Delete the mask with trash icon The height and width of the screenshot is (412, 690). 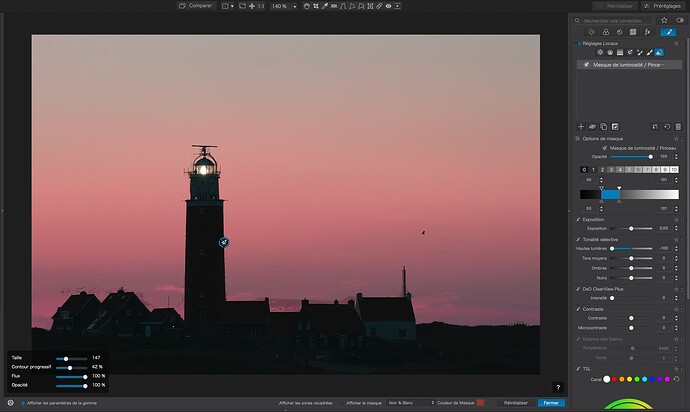(678, 126)
